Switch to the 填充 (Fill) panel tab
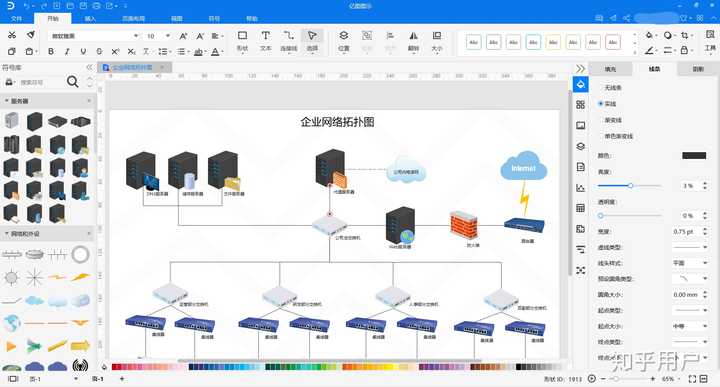 click(x=610, y=69)
